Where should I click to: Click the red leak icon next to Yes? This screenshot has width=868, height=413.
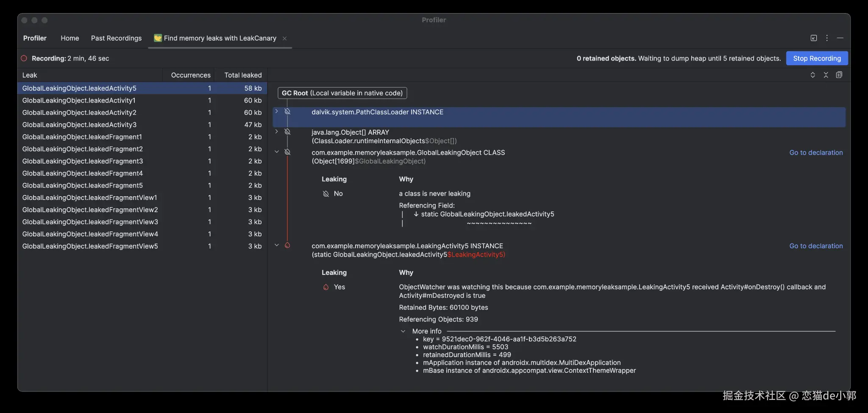326,287
